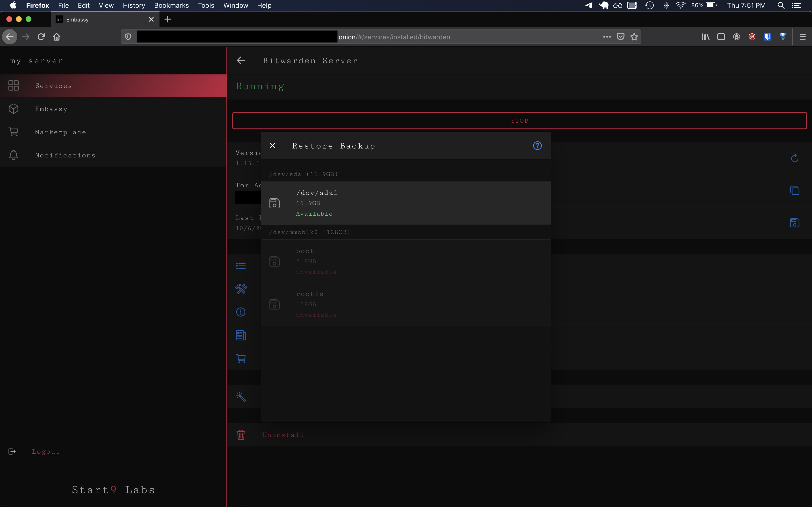Open Firefox Bookmarks menu
The width and height of the screenshot is (812, 507).
tap(171, 5)
